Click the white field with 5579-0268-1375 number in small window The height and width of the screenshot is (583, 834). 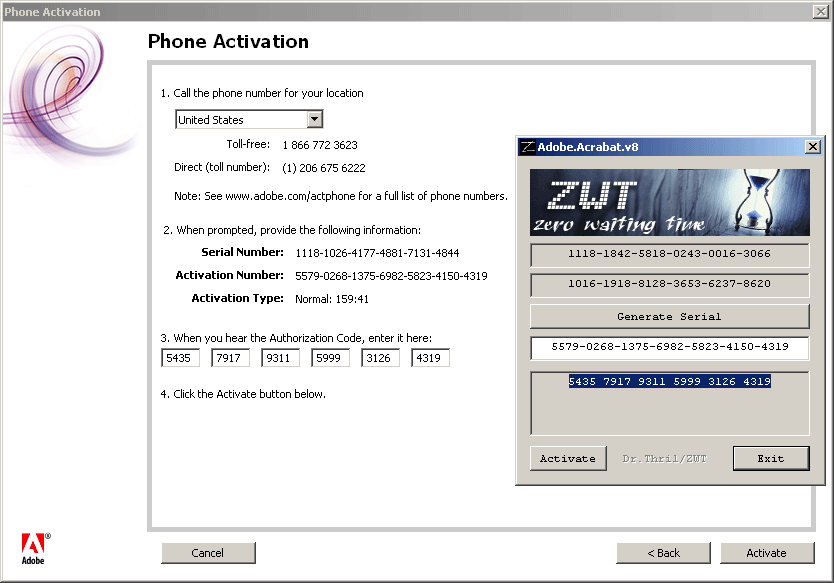point(670,347)
